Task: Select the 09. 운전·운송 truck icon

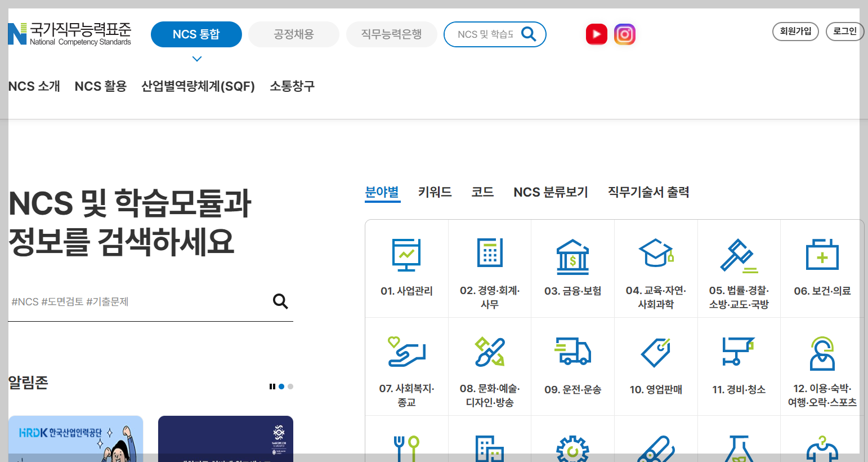Action: pyautogui.click(x=572, y=351)
